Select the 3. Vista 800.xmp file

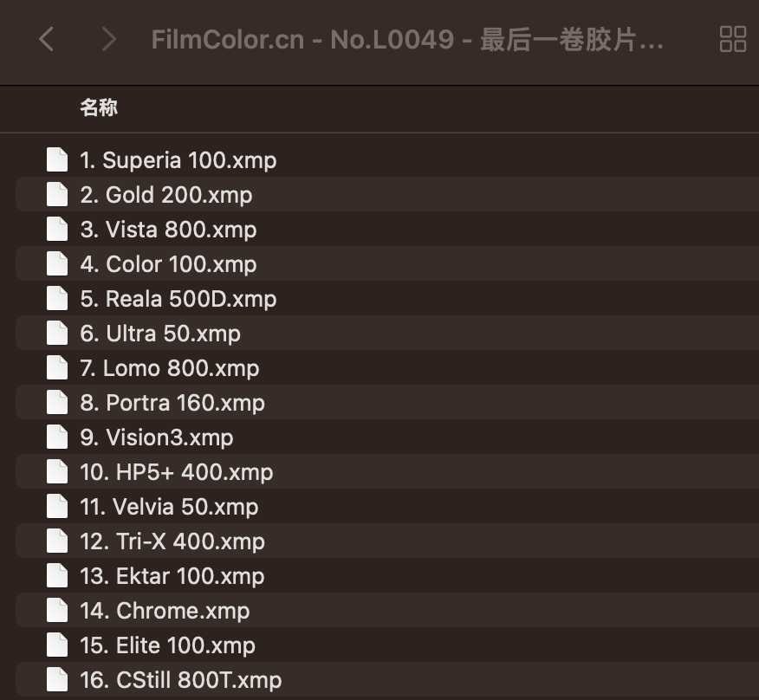[x=168, y=230]
